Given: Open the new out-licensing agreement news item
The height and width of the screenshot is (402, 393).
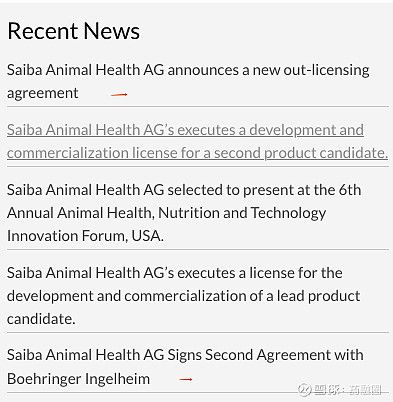Looking at the screenshot, I should (188, 81).
